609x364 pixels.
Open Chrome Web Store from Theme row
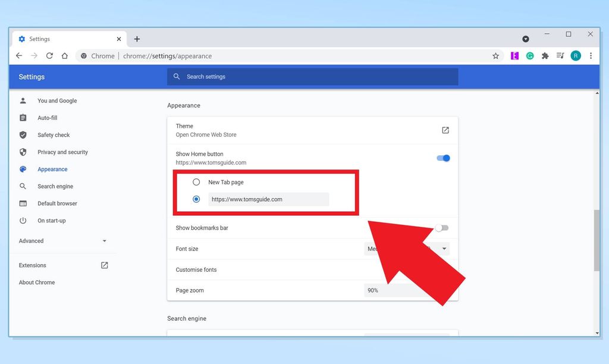[x=445, y=130]
